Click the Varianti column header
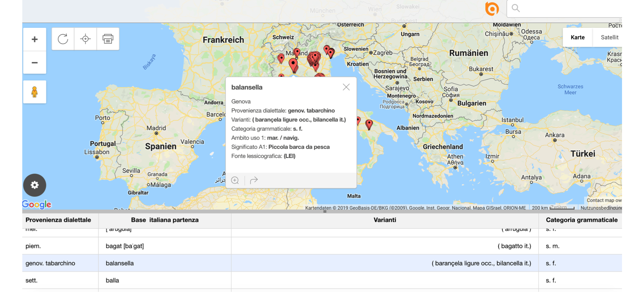 pos(385,220)
